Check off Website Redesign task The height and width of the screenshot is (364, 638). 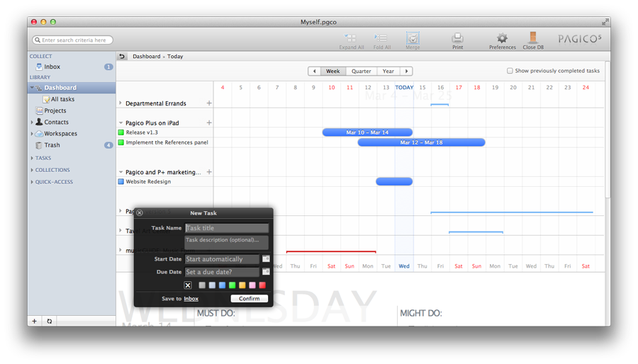pos(121,181)
